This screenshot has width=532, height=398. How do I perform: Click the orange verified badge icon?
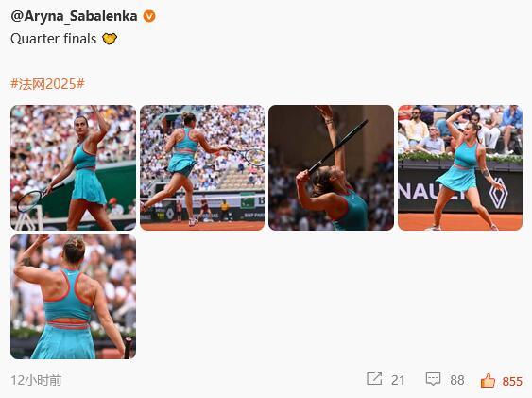[149, 16]
